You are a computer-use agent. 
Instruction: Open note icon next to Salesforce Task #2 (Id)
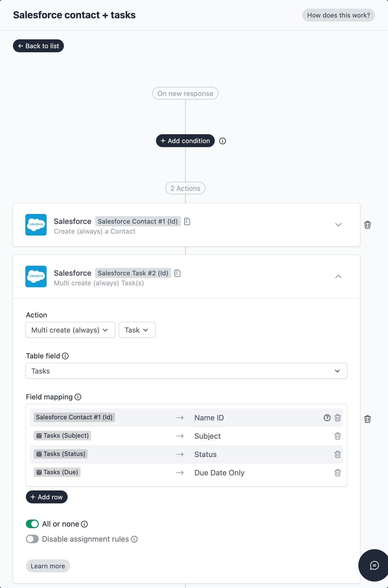coord(178,273)
